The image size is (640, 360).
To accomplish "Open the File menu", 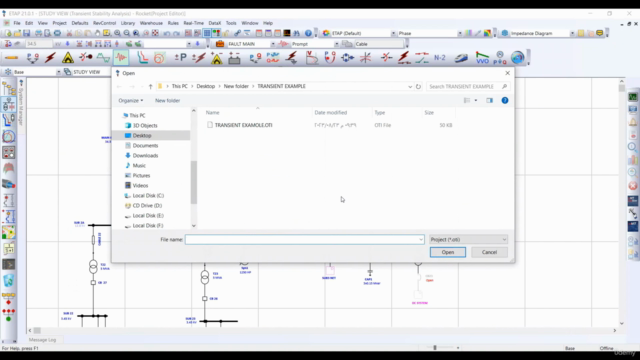I will [x=17, y=23].
